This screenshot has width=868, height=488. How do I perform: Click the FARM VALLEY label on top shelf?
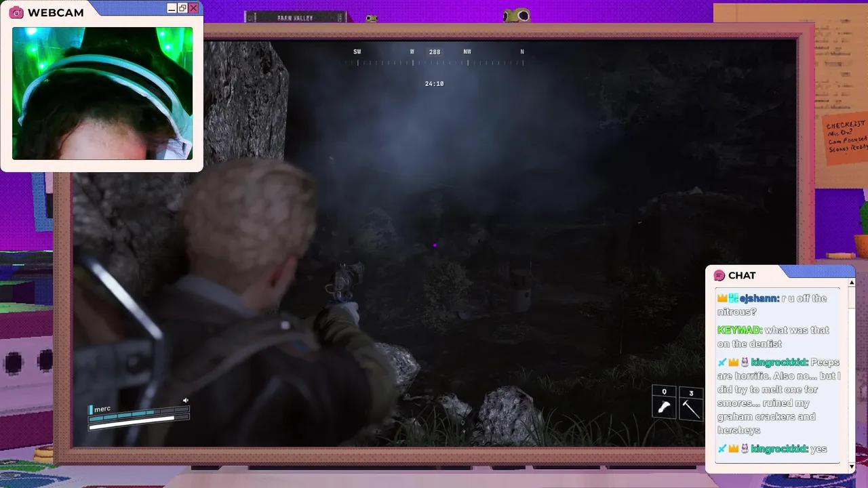(x=295, y=18)
